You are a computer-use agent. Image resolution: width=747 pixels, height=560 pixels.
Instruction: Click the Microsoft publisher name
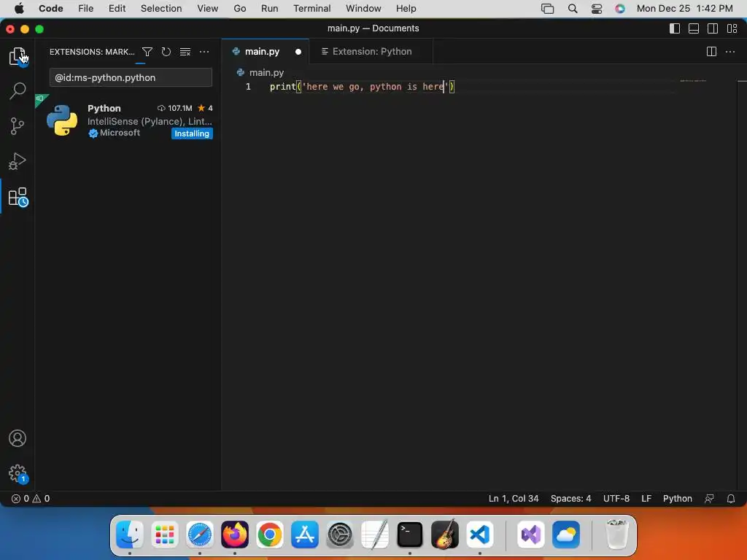(120, 133)
